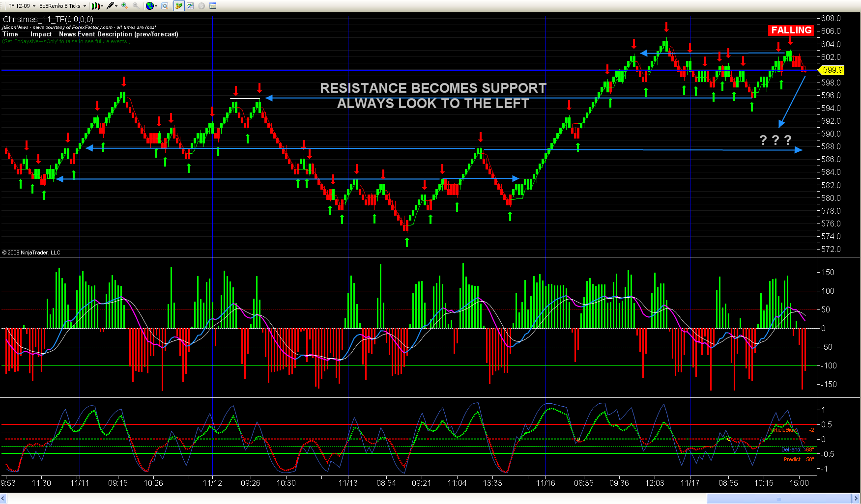Viewport: 861px width, 504px height.
Task: Click the candlestick chart style icon
Action: pyautogui.click(x=95, y=6)
